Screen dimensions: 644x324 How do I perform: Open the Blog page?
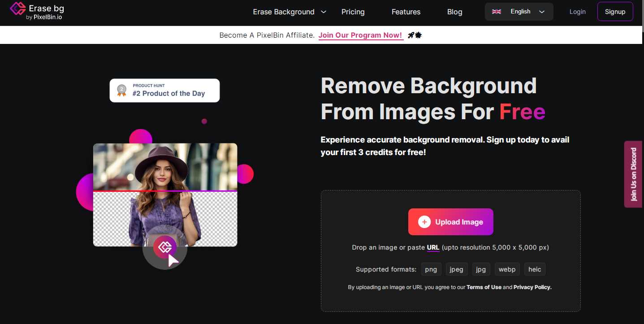454,12
